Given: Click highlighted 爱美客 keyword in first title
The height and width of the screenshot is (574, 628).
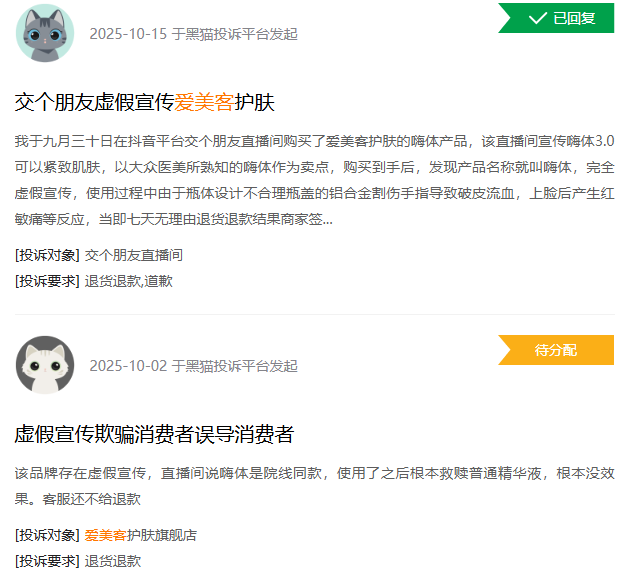Looking at the screenshot, I should click(x=204, y=102).
